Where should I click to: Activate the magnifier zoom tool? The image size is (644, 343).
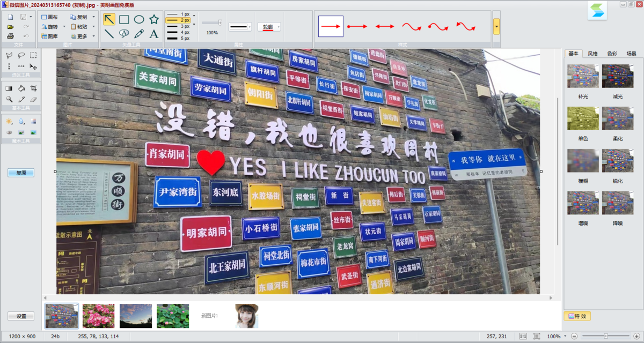pos(9,99)
